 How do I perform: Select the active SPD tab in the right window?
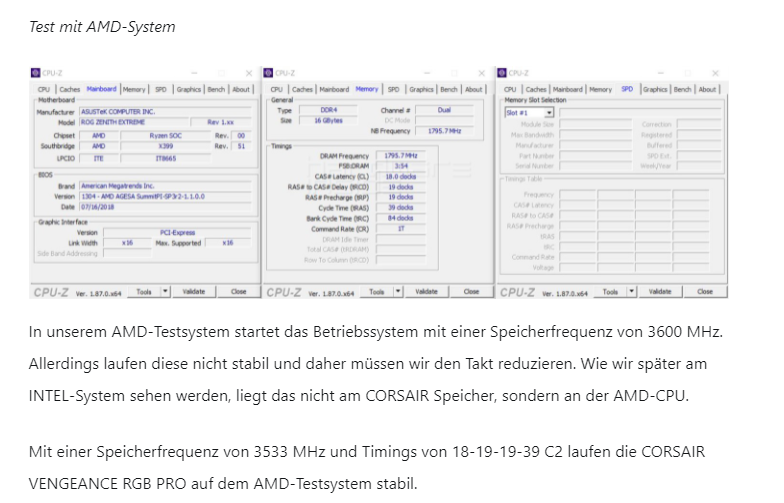pyautogui.click(x=627, y=89)
